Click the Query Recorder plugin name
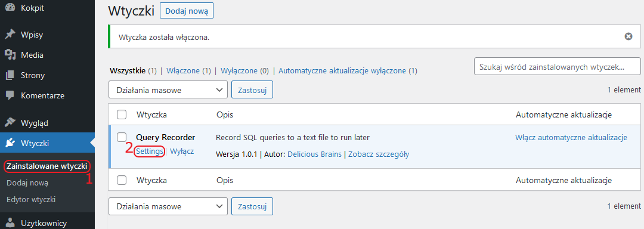 coord(166,138)
